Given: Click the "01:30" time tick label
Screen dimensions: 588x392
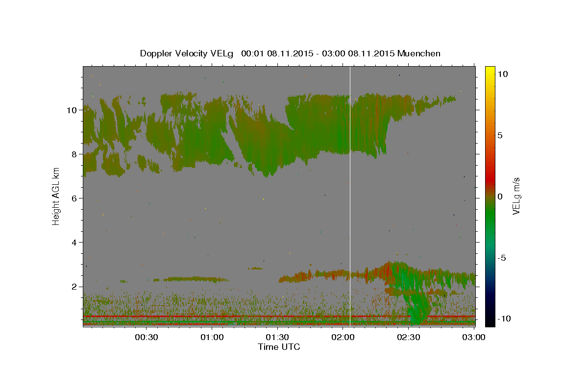Looking at the screenshot, I should coord(278,337).
